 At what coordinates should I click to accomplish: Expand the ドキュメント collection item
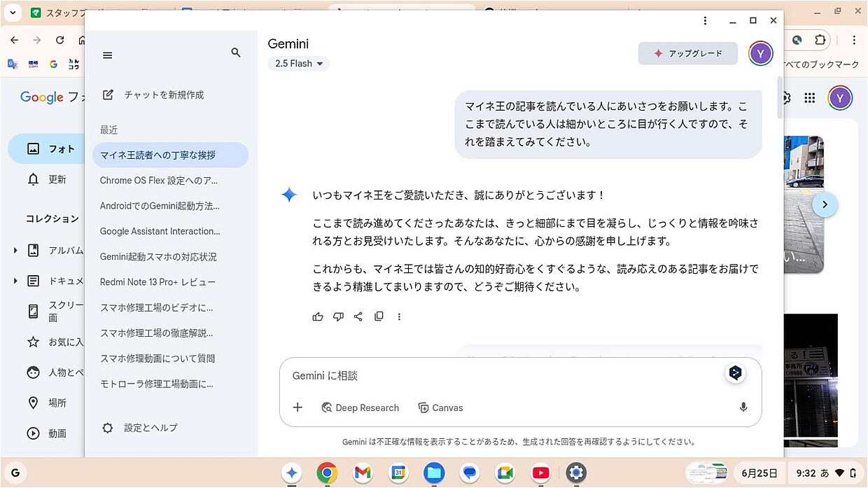(x=15, y=281)
